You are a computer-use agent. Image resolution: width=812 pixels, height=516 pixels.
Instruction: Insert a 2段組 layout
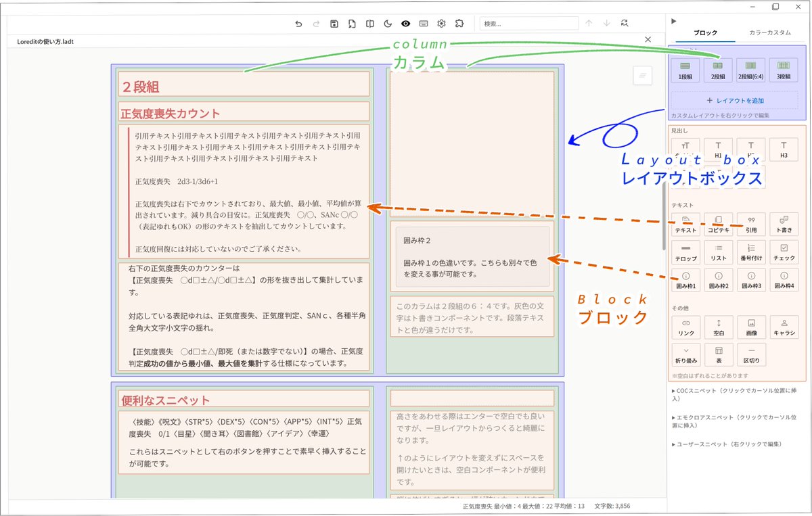(x=718, y=70)
